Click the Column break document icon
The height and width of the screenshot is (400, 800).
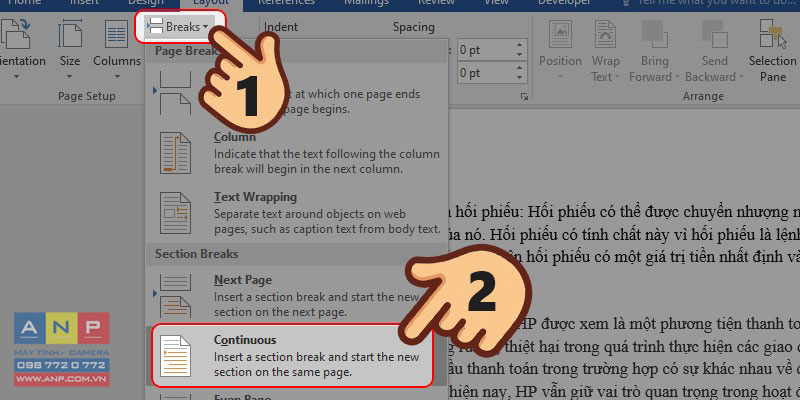click(x=175, y=153)
